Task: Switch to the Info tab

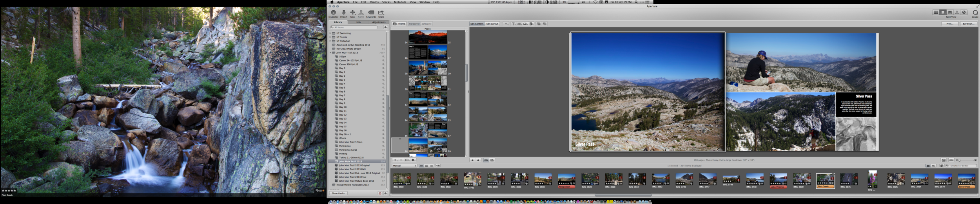Action: tap(358, 22)
